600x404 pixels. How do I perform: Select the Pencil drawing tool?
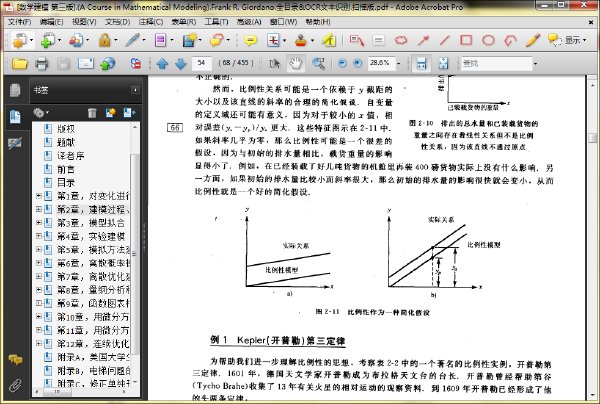[x=533, y=40]
